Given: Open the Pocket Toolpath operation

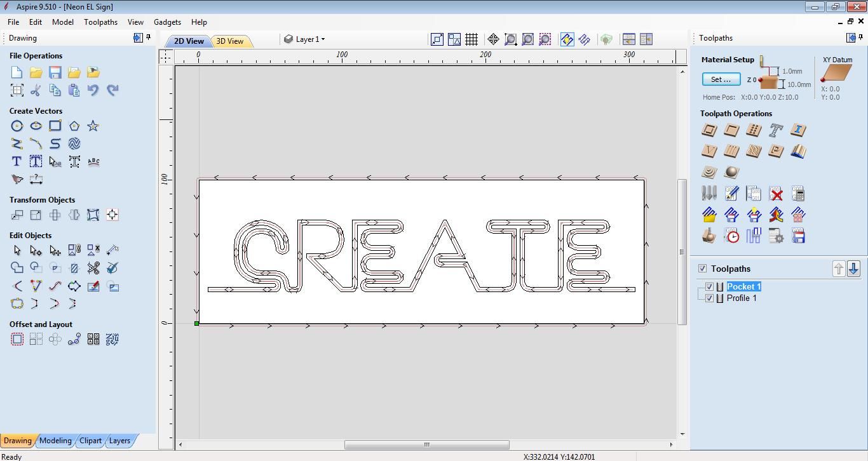Looking at the screenshot, I should pos(731,131).
